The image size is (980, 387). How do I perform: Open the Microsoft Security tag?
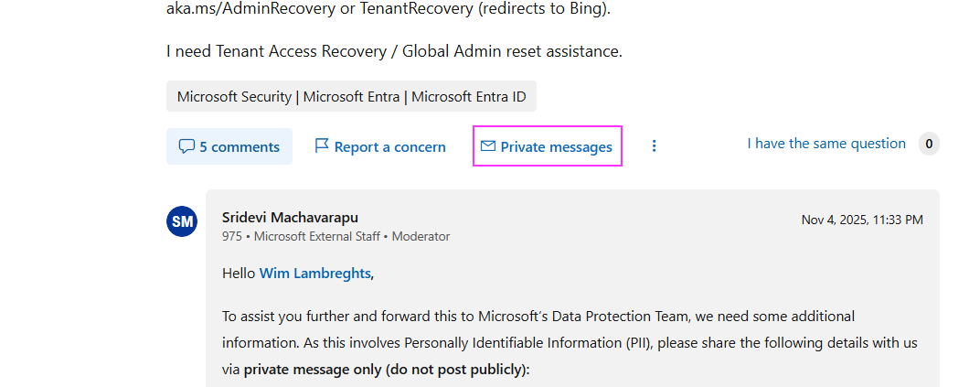coord(234,97)
